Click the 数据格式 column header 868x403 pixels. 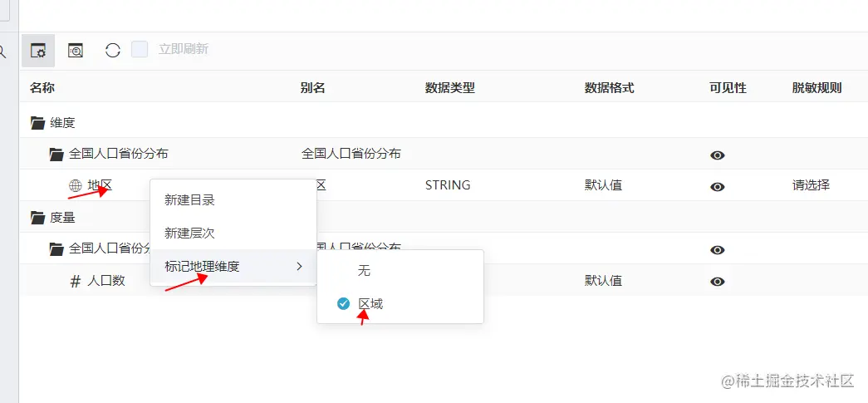point(610,87)
